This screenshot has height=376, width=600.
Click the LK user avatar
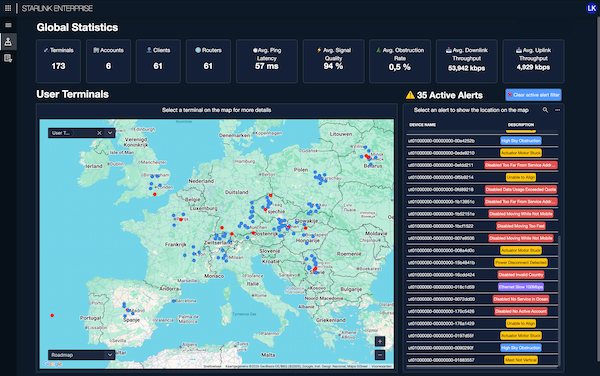click(x=591, y=8)
